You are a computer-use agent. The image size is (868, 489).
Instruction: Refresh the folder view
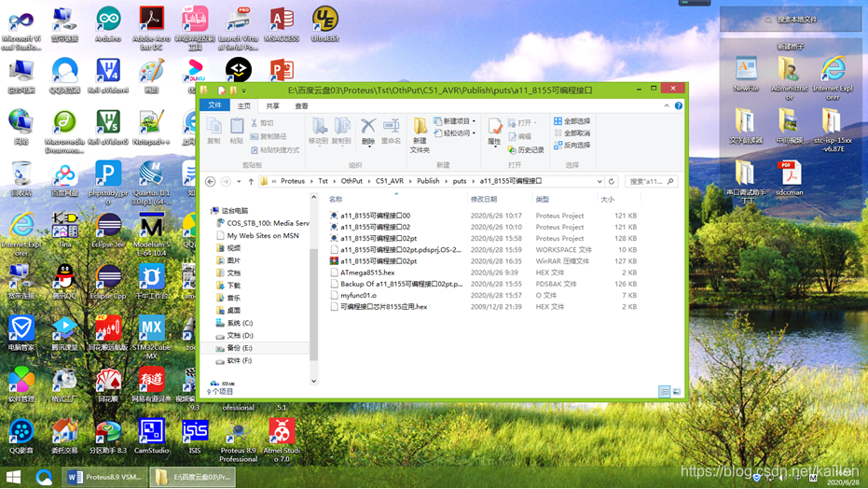(x=612, y=181)
